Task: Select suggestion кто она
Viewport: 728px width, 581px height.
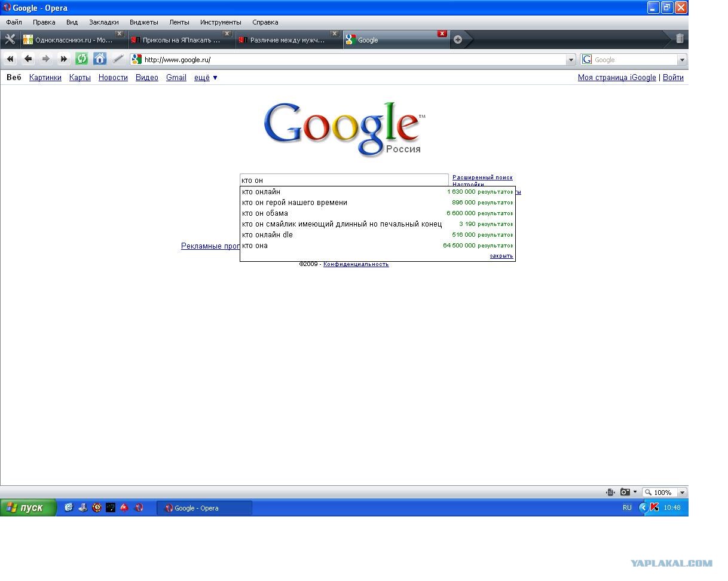Action: click(x=377, y=246)
